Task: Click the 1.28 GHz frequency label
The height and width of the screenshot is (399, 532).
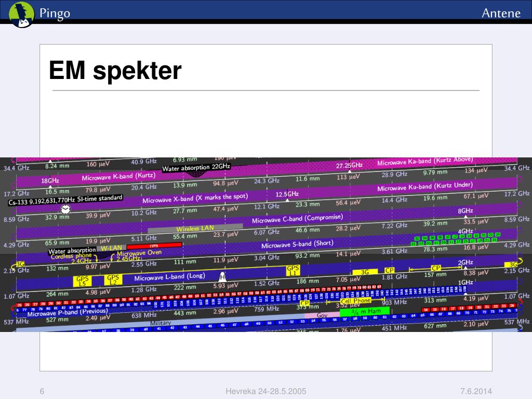Action: [x=144, y=289]
